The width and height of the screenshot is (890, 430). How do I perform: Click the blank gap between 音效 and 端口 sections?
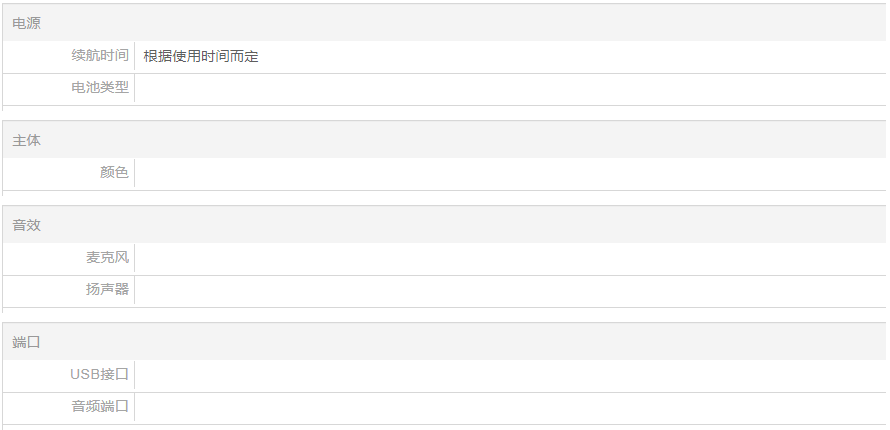(445, 315)
